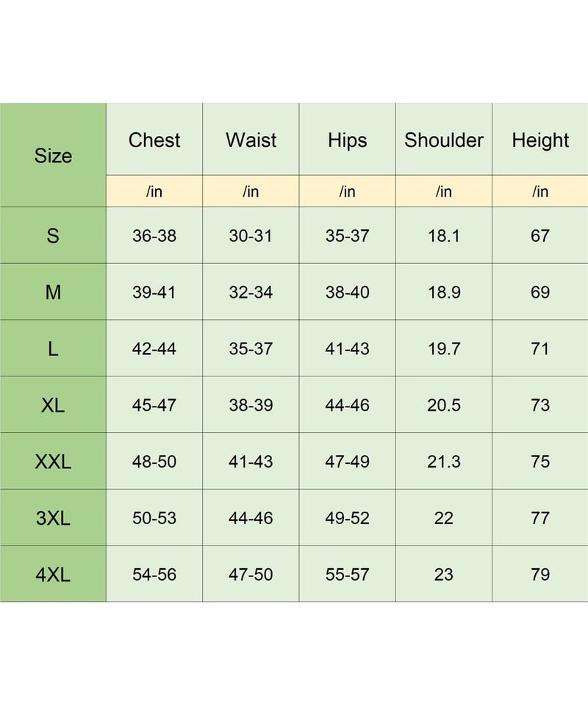Select the 4XL size row label
Image resolution: width=588 pixels, height=705 pixels.
(x=53, y=575)
